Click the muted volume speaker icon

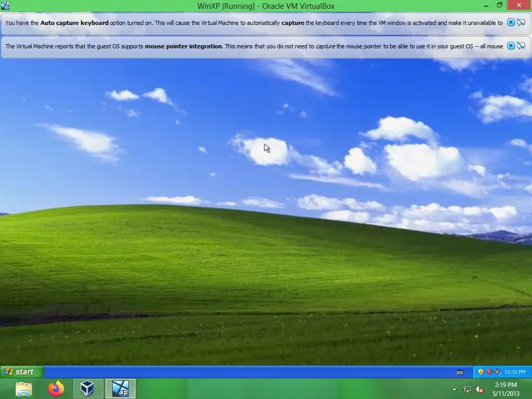click(480, 389)
